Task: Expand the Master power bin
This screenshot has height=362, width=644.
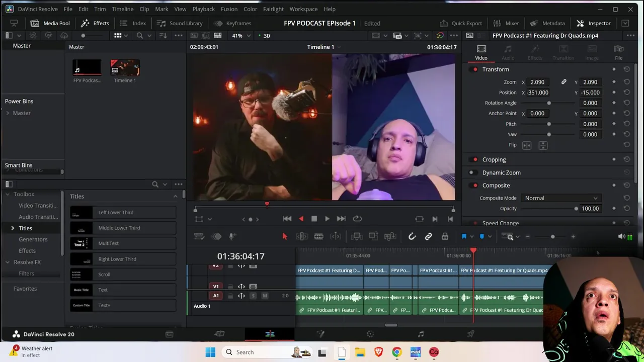Action: pos(8,113)
